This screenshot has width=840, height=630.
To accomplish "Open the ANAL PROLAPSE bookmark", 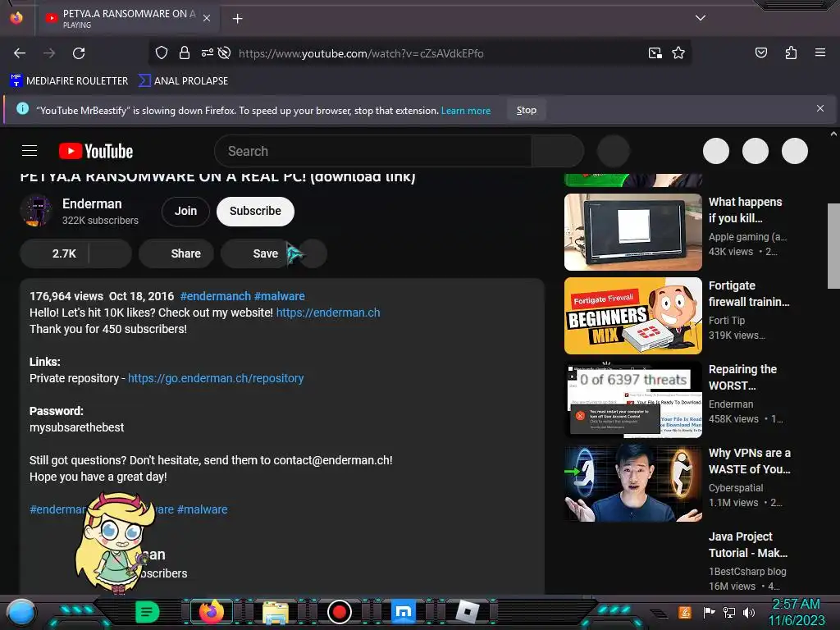I will point(183,81).
